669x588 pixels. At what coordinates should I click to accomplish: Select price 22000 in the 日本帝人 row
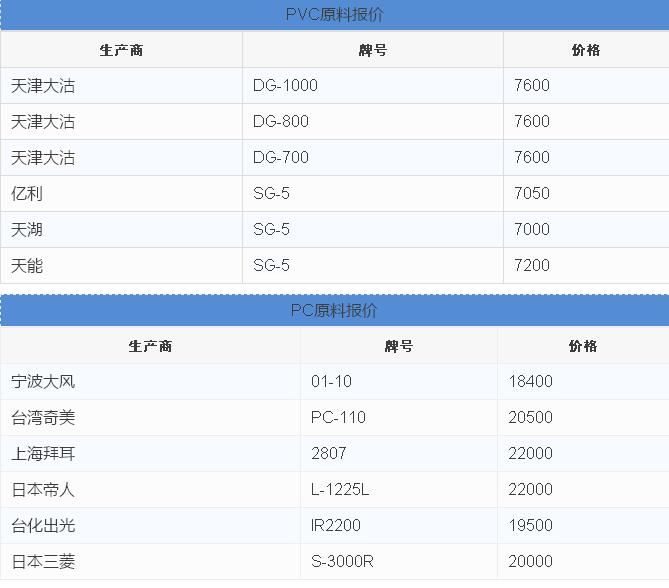click(583, 489)
